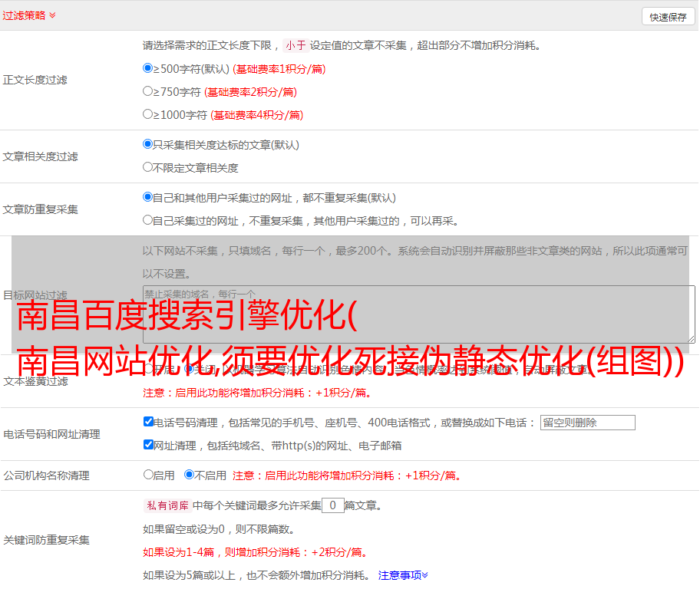Select the ≥1000字符 length option

click(x=148, y=114)
